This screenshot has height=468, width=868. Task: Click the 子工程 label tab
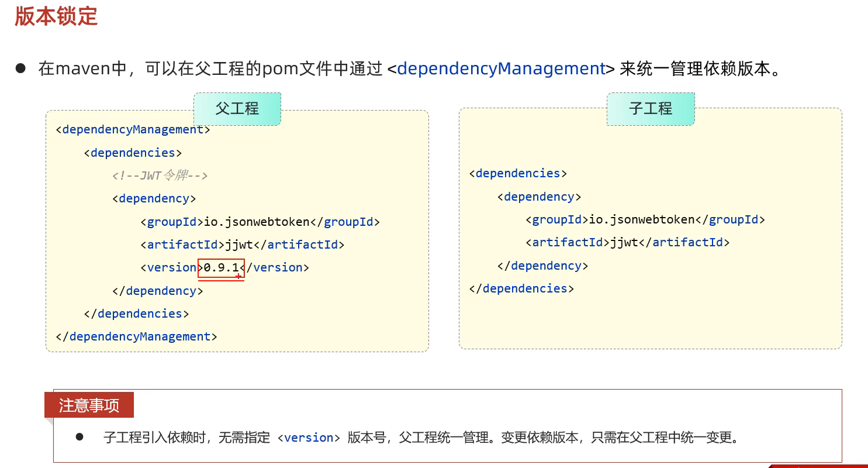click(x=651, y=109)
